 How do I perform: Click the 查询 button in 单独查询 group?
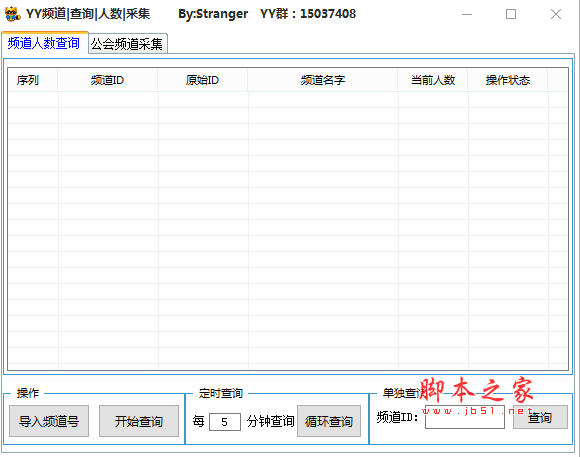(x=540, y=417)
